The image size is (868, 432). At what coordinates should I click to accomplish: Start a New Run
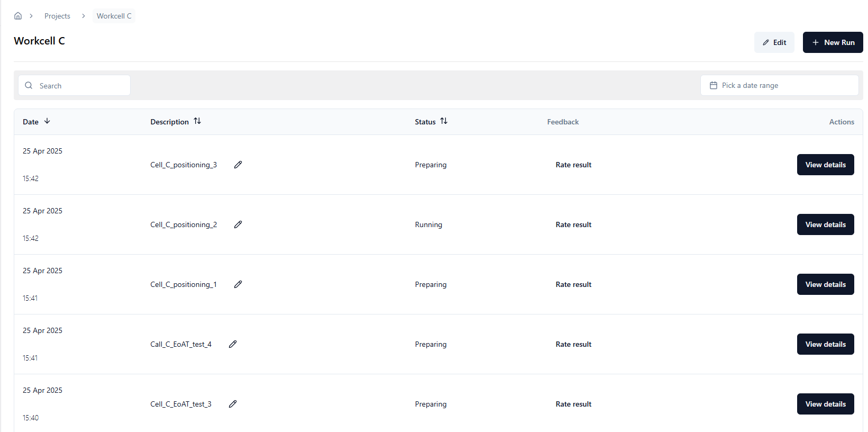click(833, 42)
